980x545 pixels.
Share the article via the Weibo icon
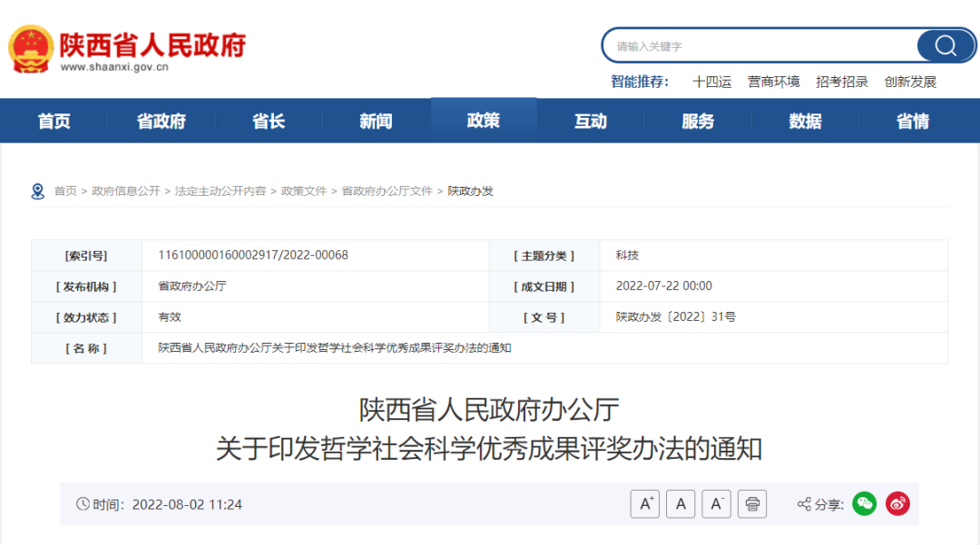(897, 503)
